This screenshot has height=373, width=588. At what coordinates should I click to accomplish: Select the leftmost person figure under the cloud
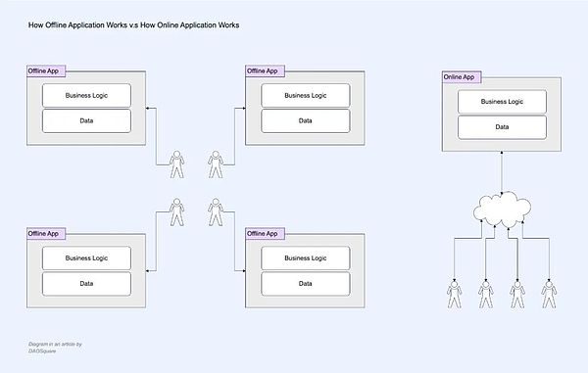tap(454, 295)
